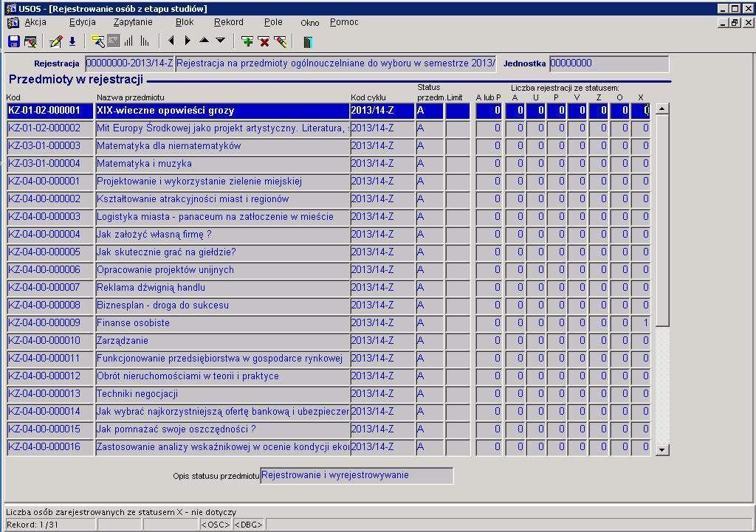Click the 'XIX-wieczne opowieści grozy' name cell
This screenshot has width=756, height=532.
222,111
